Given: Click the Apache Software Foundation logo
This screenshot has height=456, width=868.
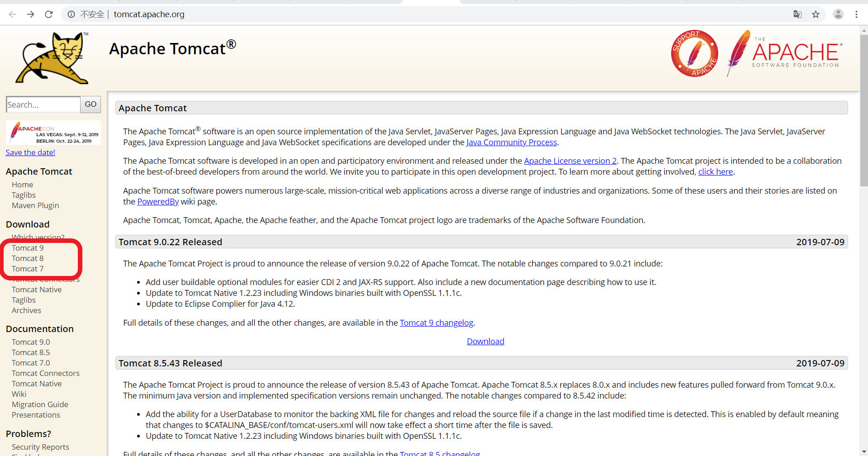Looking at the screenshot, I should [x=785, y=53].
